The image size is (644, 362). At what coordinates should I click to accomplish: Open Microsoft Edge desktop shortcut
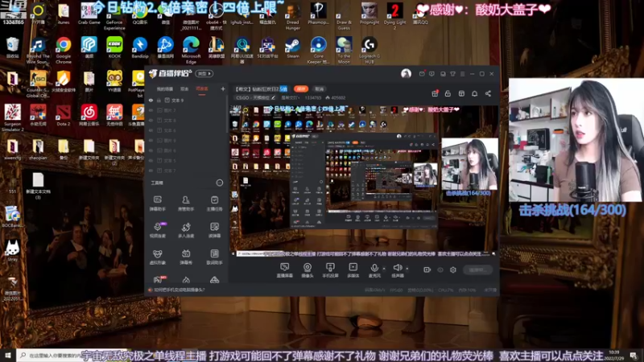[191, 51]
